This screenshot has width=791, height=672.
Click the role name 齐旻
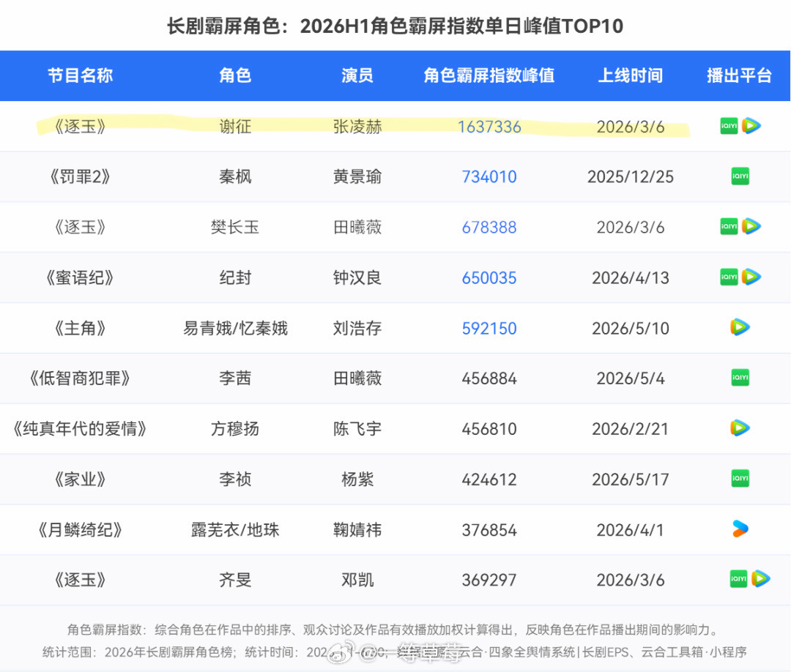pos(235,580)
